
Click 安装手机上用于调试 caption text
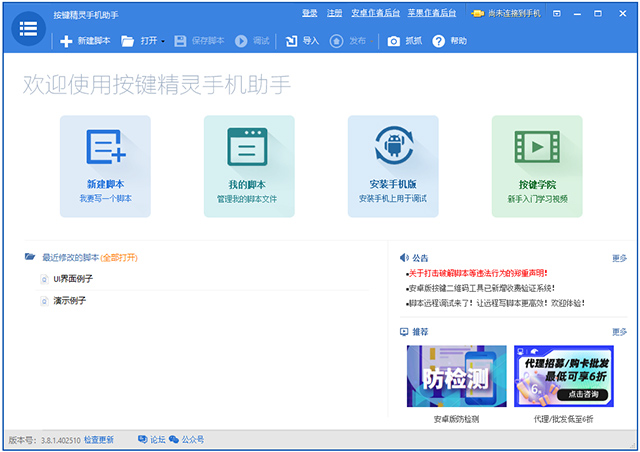(393, 198)
